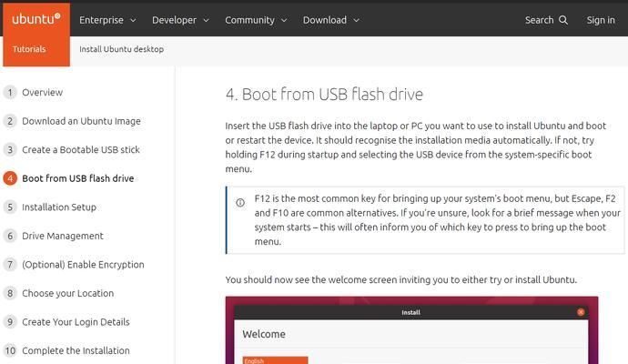Expand the Download menu chevron
Screen dimensions: 628x364
tap(356, 20)
